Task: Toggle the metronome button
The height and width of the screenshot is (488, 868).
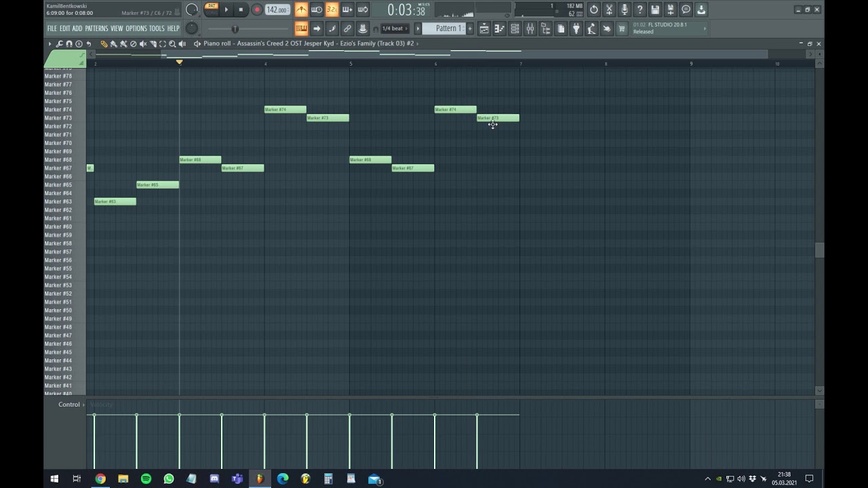Action: (x=301, y=9)
